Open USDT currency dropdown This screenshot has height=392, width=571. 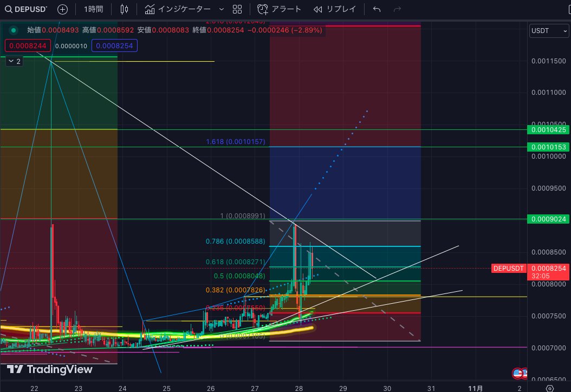(549, 30)
